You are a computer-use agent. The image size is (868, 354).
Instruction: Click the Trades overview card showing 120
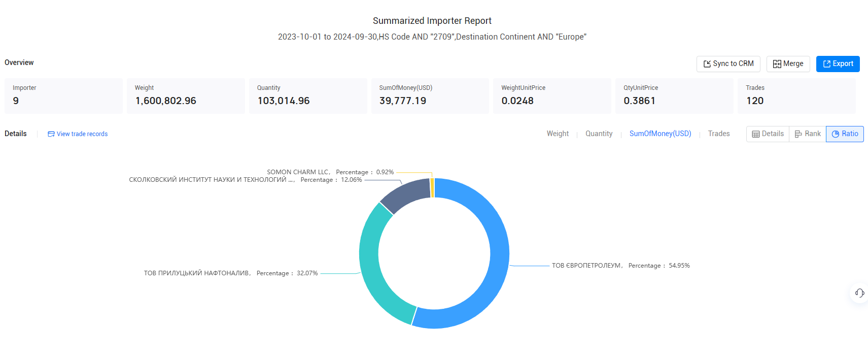[796, 96]
